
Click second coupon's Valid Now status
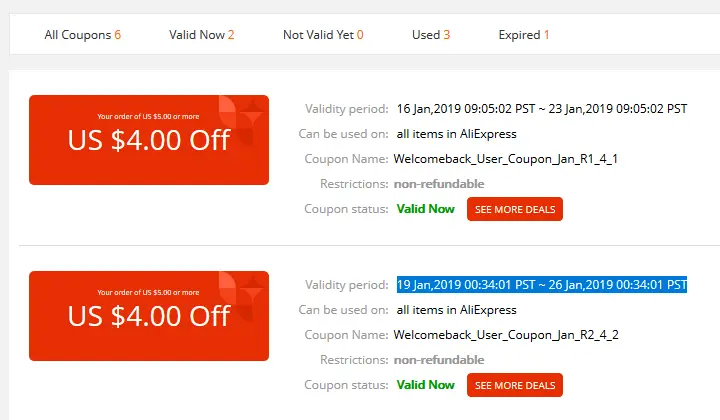point(426,385)
